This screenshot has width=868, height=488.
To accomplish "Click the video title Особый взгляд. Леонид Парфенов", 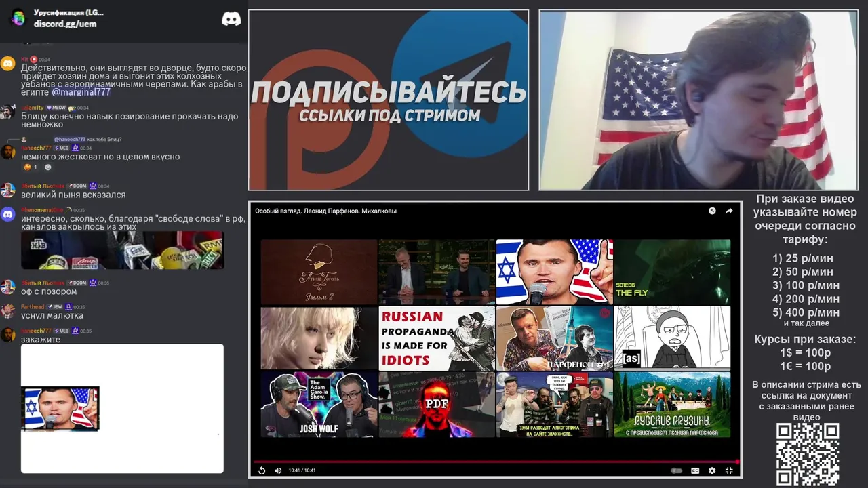I will click(x=325, y=211).
